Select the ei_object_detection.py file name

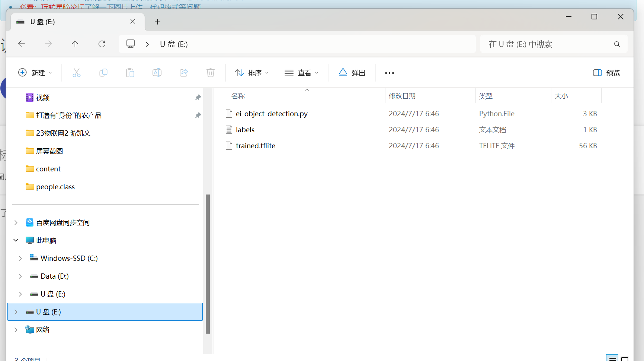(272, 114)
